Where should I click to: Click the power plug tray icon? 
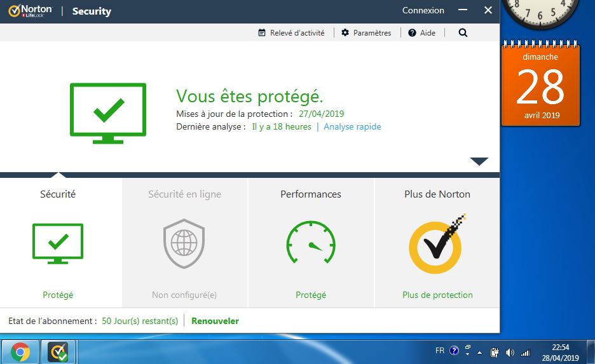coord(495,353)
